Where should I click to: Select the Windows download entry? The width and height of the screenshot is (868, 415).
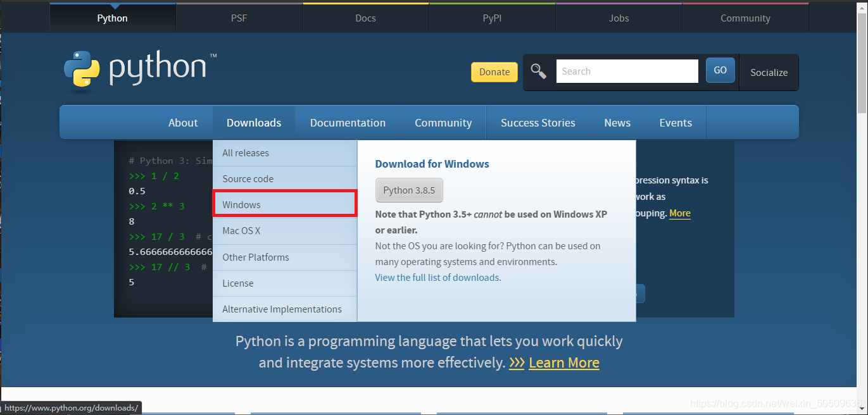tap(284, 204)
